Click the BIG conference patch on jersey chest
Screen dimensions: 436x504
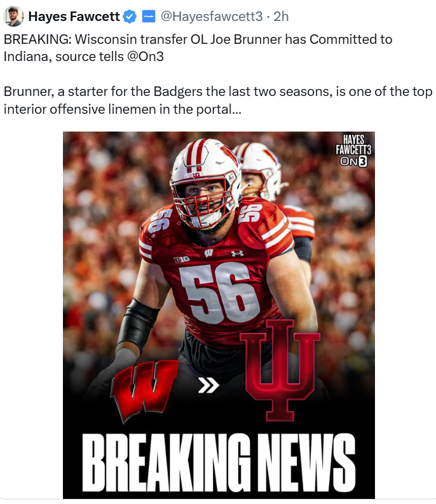click(x=182, y=259)
